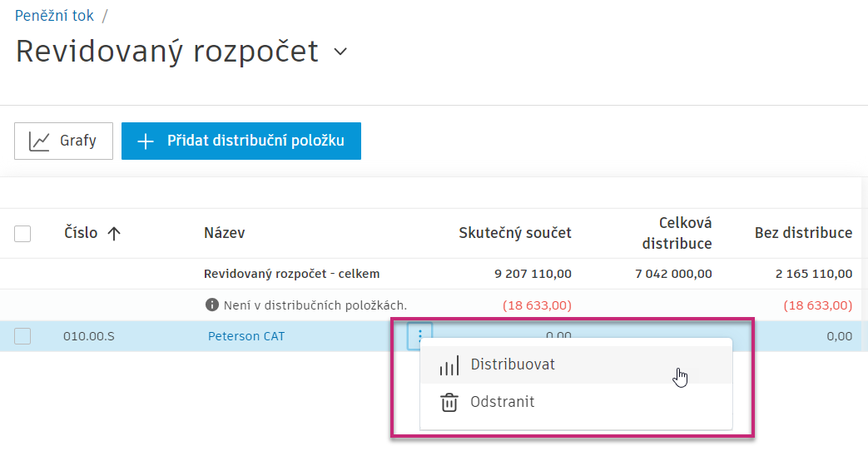The width and height of the screenshot is (868, 456).
Task: Open the three-dot menu for Peterson CAT
Action: [x=419, y=336]
